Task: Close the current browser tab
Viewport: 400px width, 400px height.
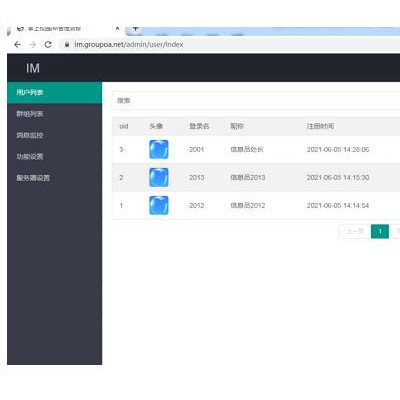Action: [x=117, y=29]
